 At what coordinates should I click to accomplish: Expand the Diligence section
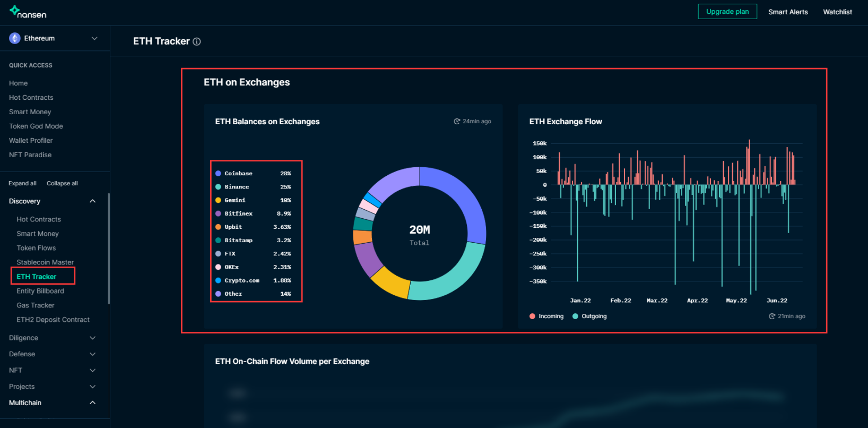[92, 338]
